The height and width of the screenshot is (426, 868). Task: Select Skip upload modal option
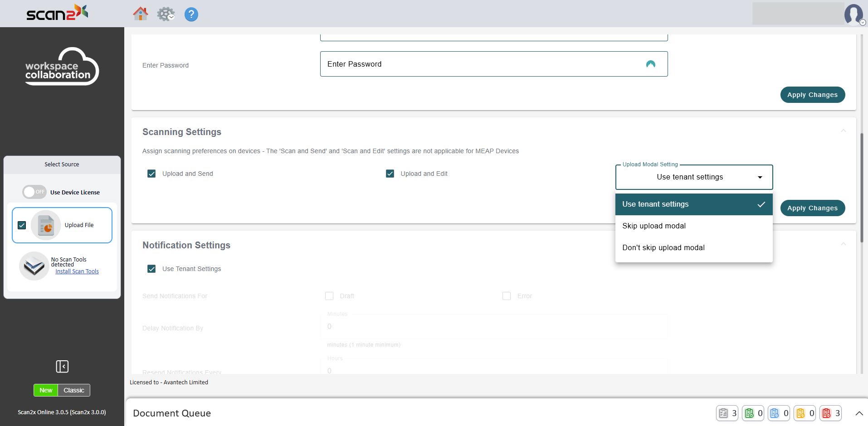click(653, 226)
